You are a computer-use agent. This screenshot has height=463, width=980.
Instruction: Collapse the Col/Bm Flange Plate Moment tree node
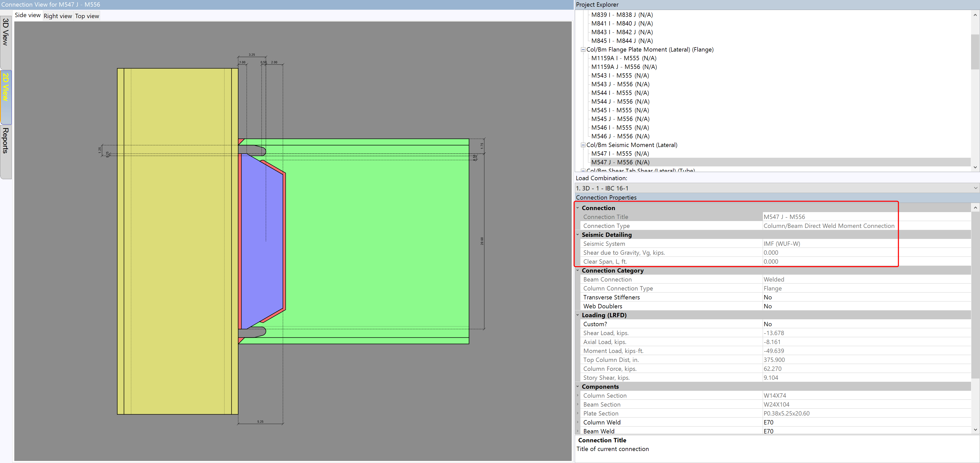point(583,50)
